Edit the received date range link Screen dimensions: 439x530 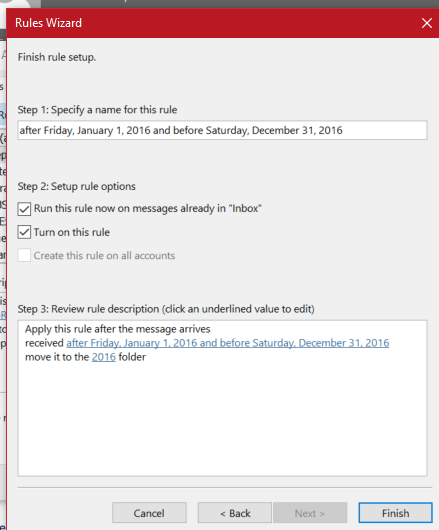pyautogui.click(x=228, y=343)
